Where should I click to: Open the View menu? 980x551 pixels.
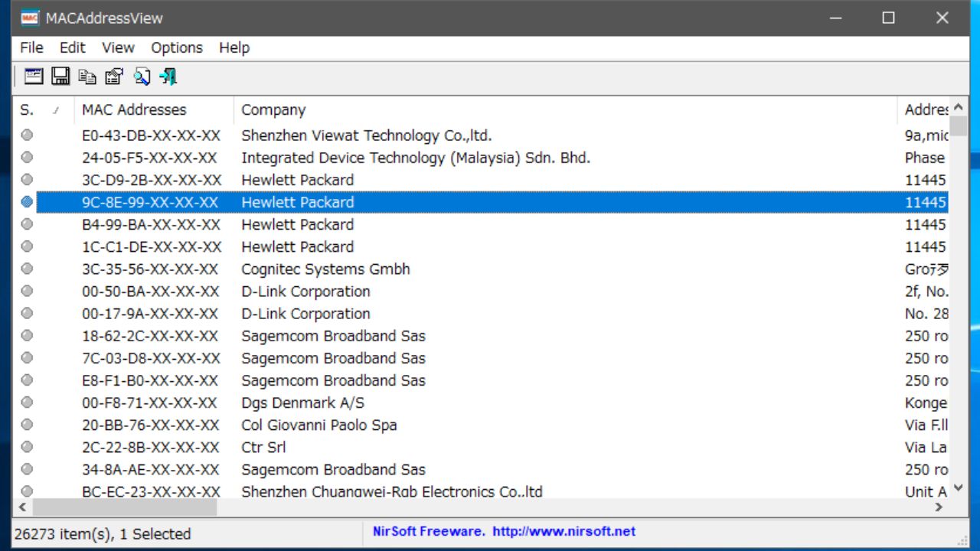118,47
